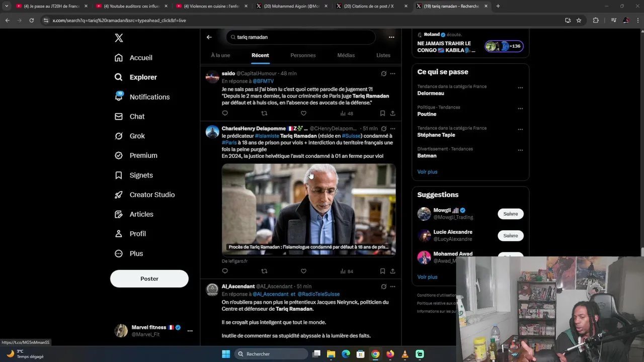Like saido's post

point(303,114)
